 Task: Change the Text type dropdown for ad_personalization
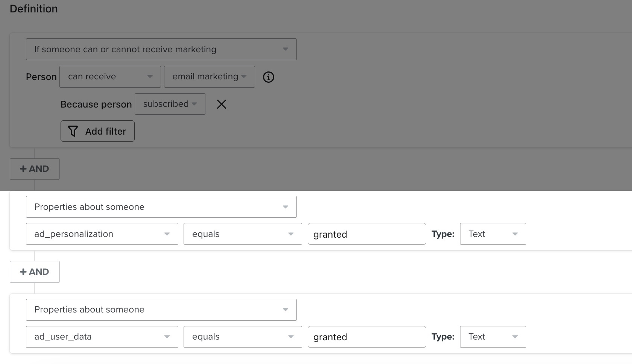click(493, 234)
